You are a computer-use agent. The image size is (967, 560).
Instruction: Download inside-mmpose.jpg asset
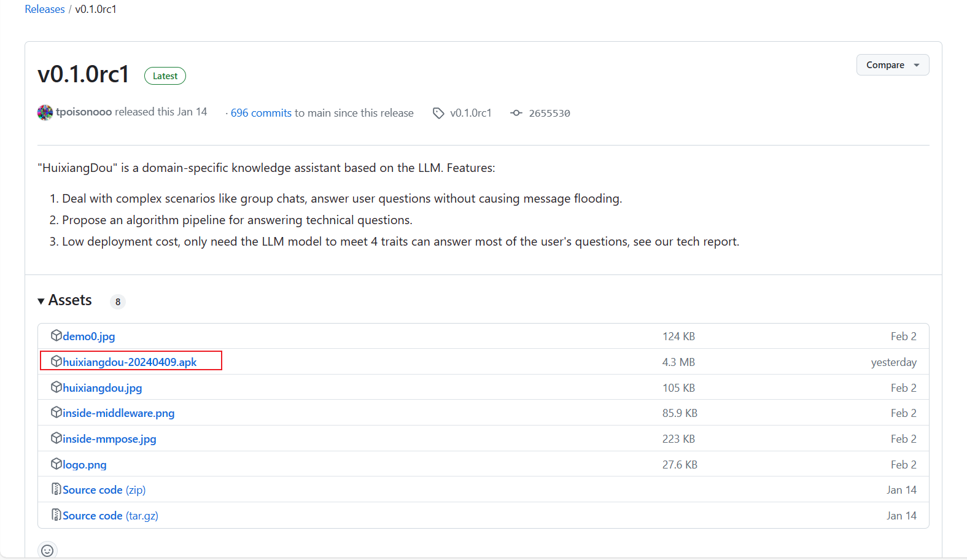click(109, 439)
